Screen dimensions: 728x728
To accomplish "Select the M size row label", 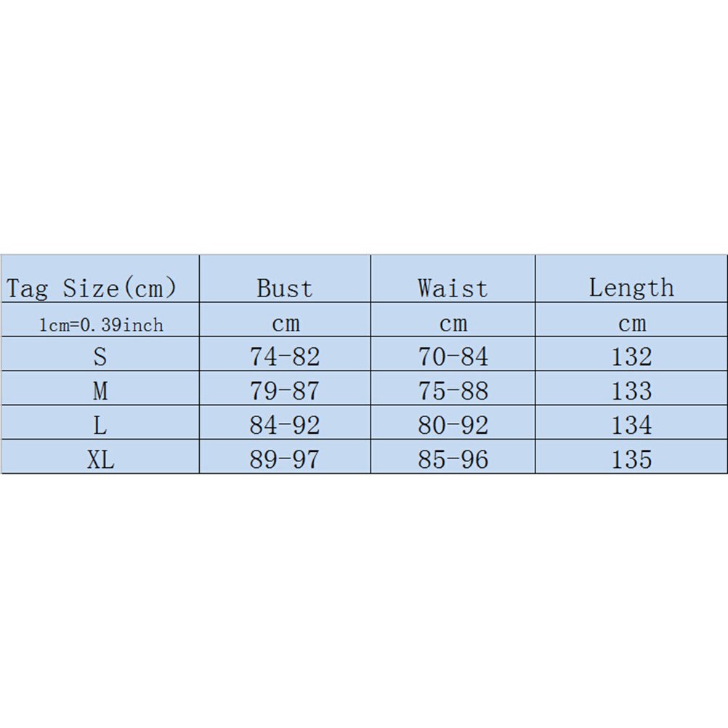I will (x=100, y=391).
